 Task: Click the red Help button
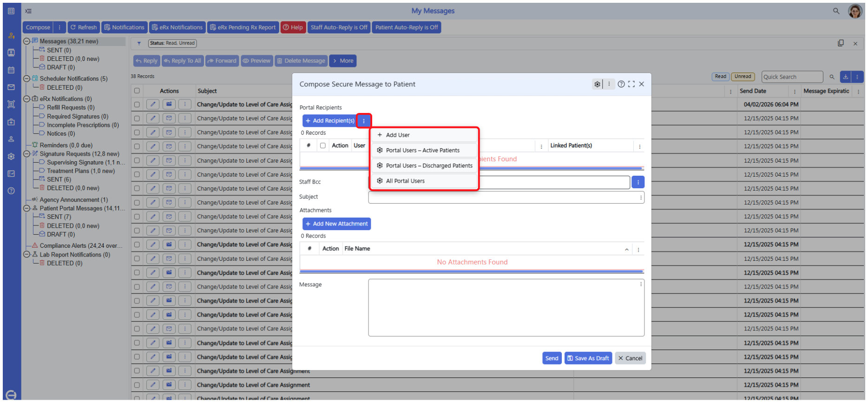tap(293, 27)
